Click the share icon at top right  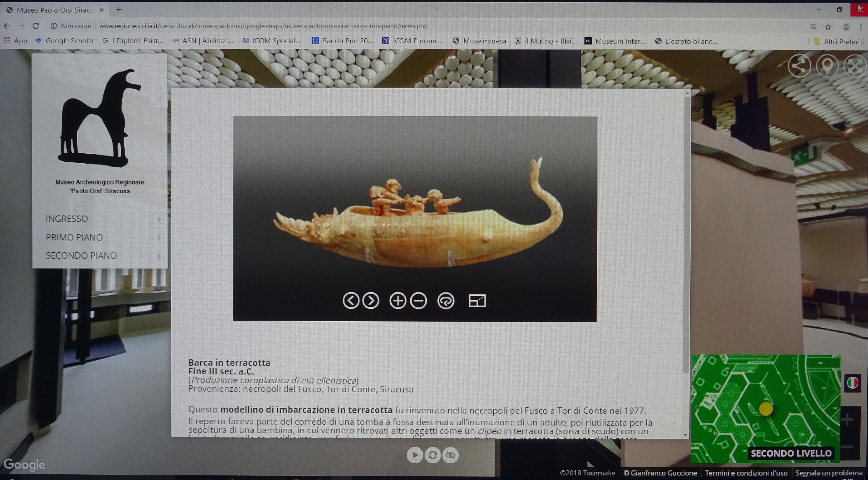click(x=799, y=66)
